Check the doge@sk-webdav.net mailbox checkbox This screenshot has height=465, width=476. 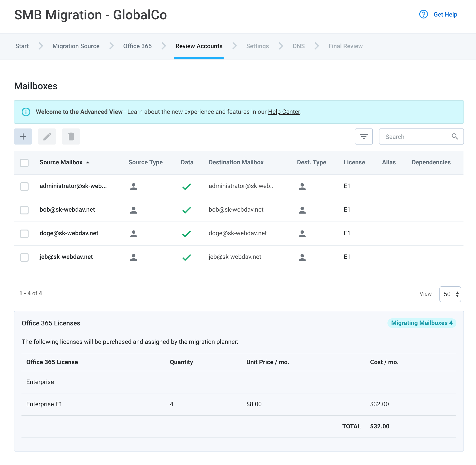pyautogui.click(x=24, y=234)
